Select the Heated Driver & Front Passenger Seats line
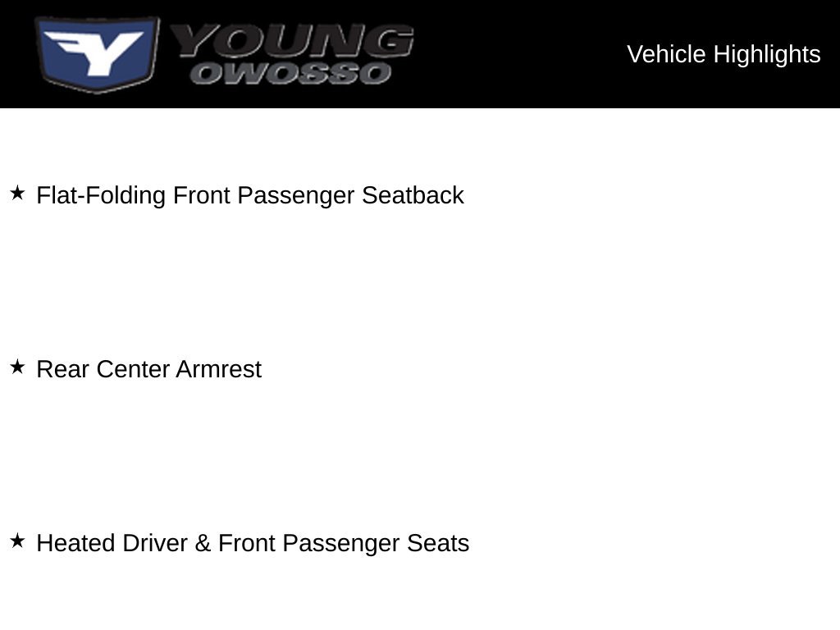 (x=253, y=543)
